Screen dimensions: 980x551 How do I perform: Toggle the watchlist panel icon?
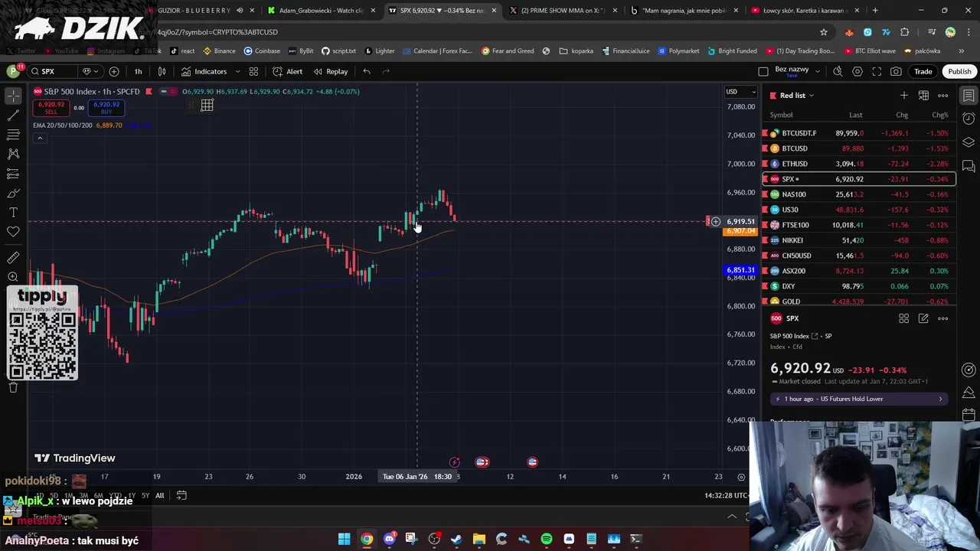[x=969, y=96]
